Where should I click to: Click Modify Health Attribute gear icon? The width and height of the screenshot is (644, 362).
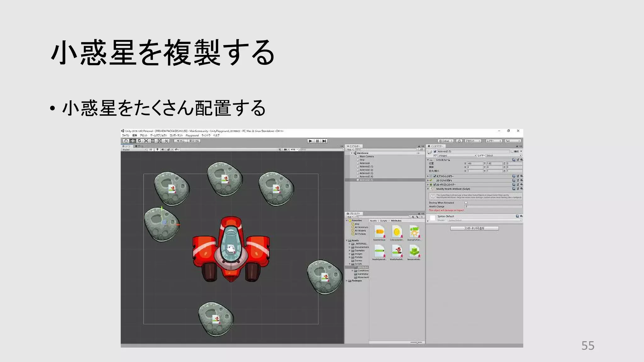pos(521,189)
